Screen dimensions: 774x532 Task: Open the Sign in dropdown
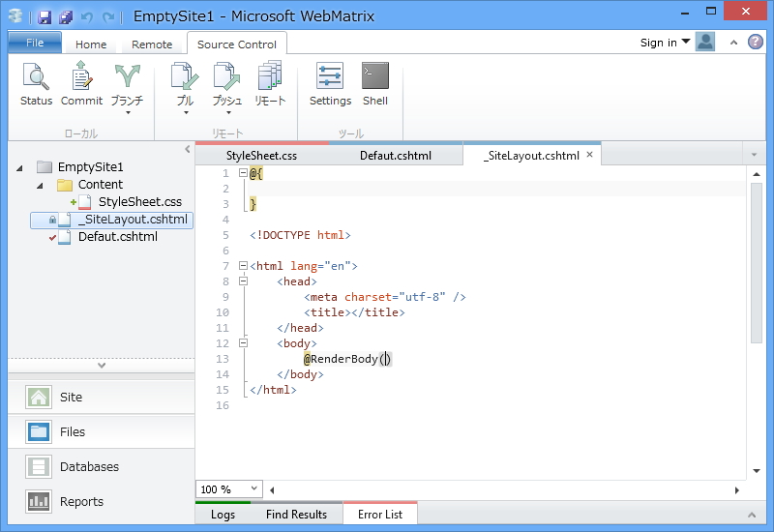click(665, 43)
